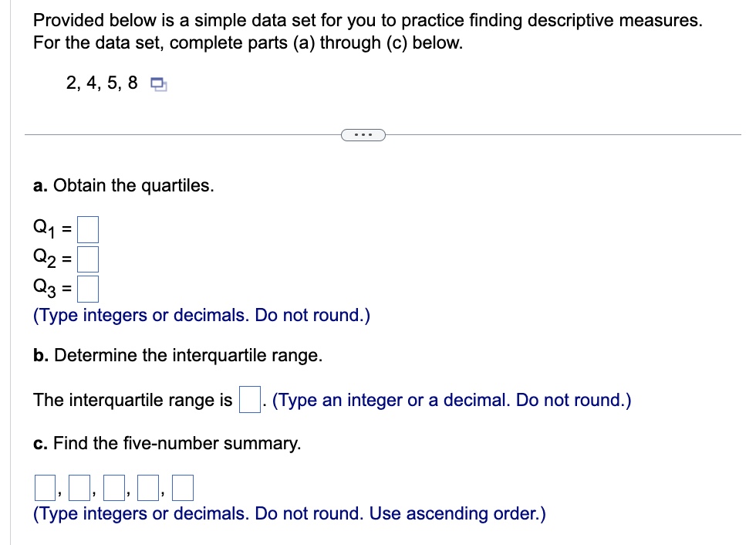Click the interquartile range answer box
The image size is (756, 545).
(250, 399)
